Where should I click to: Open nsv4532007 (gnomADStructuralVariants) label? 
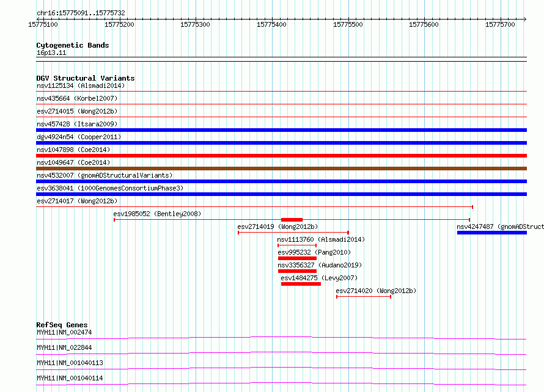click(105, 175)
